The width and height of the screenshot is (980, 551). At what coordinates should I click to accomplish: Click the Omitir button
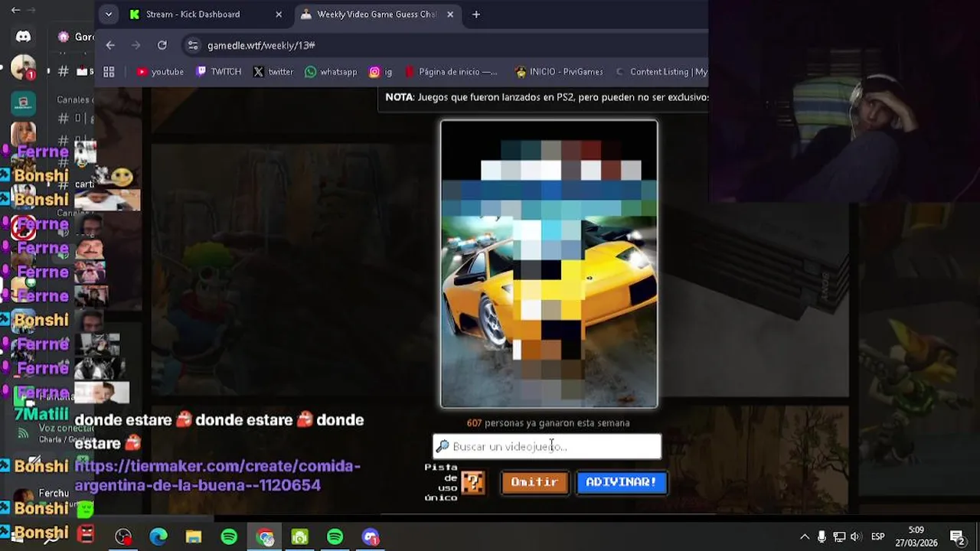[534, 482]
